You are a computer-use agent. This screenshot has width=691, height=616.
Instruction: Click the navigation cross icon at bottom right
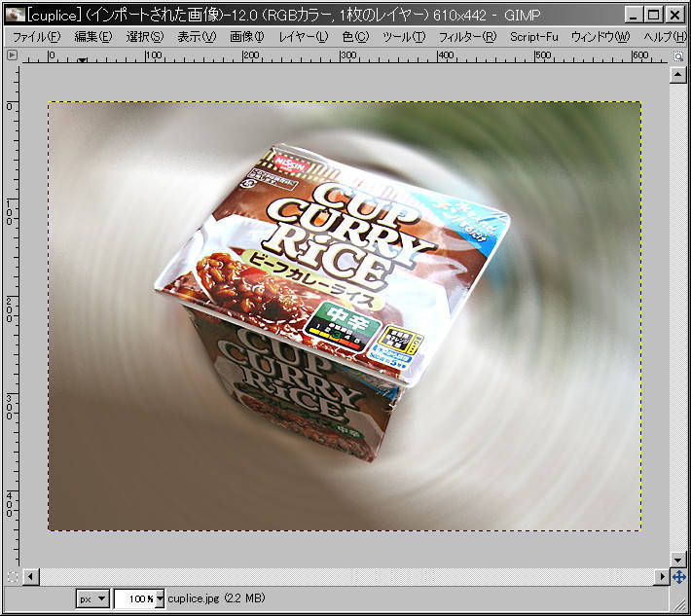tap(678, 576)
